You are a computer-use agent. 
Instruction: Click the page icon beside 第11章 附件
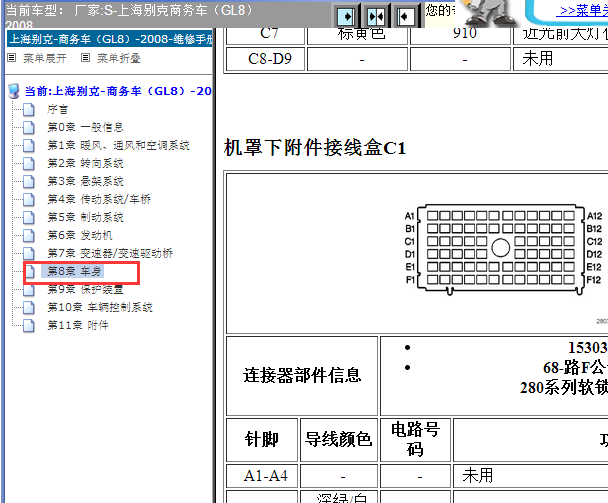coord(29,326)
